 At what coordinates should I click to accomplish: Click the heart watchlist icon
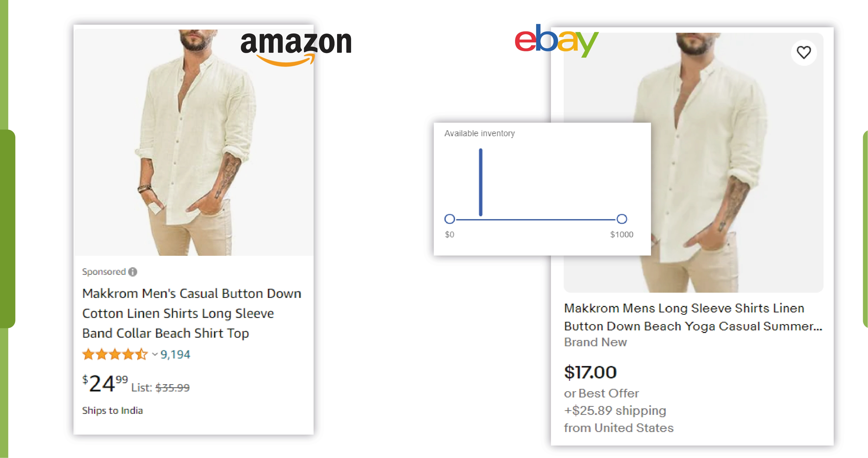(x=803, y=52)
